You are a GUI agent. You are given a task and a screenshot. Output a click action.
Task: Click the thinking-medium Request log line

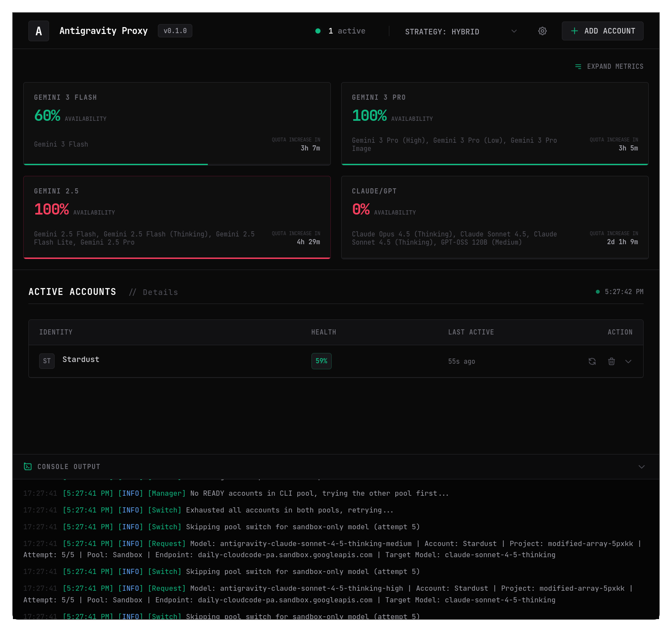pyautogui.click(x=333, y=549)
